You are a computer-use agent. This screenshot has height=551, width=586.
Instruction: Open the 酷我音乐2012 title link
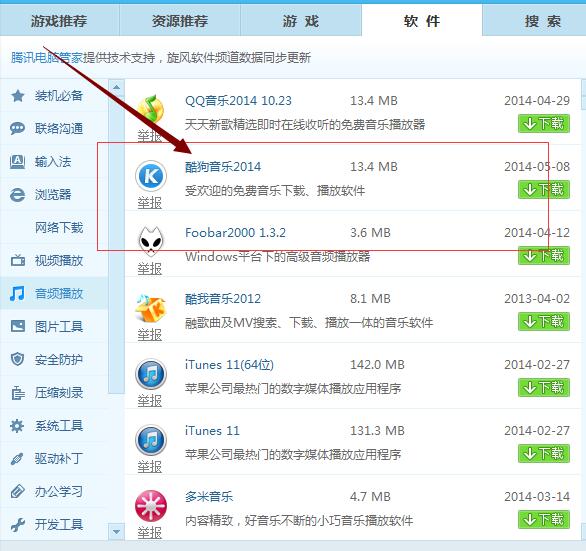pos(223,298)
